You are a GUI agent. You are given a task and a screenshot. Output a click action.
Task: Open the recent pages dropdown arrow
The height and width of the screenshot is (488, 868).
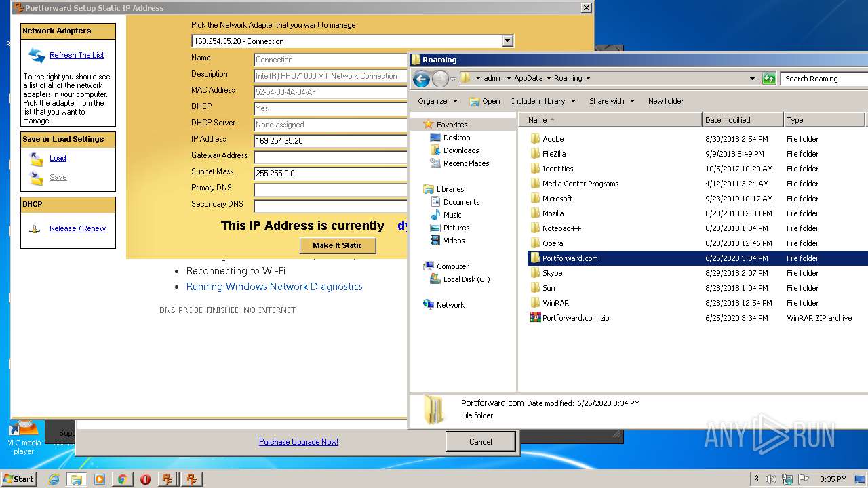click(453, 79)
